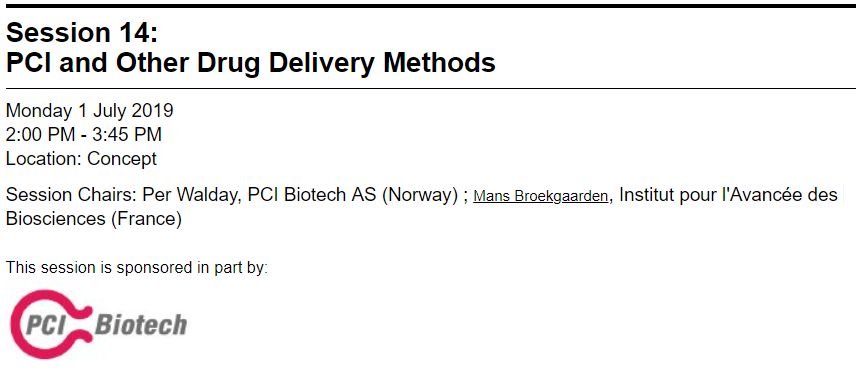Click the 'PCI' letters inside the logo ring
This screenshot has height=379, width=862.
pos(46,325)
